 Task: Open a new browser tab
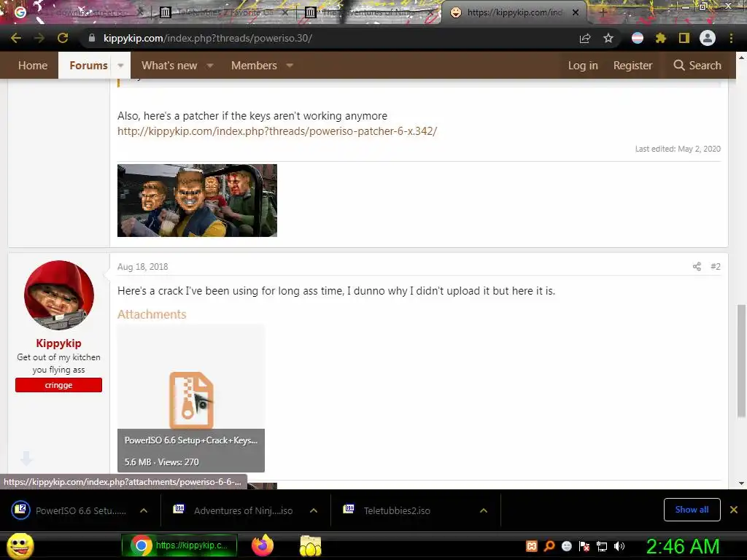click(602, 12)
